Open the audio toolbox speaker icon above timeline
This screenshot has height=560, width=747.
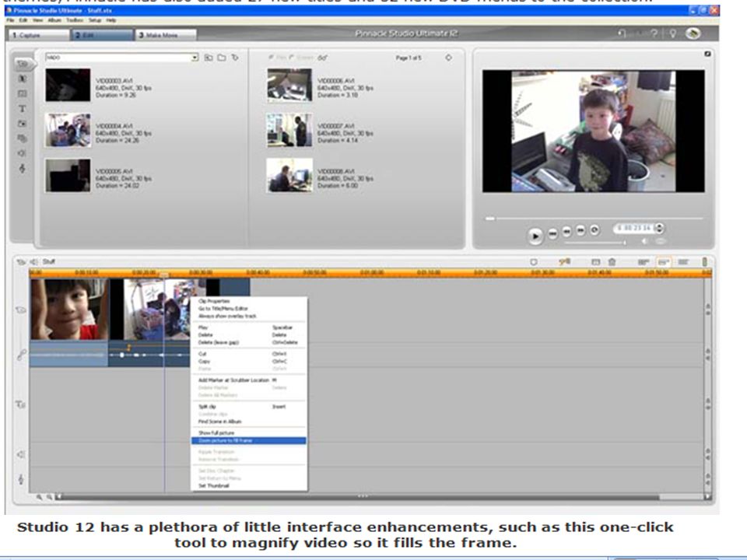[33, 261]
